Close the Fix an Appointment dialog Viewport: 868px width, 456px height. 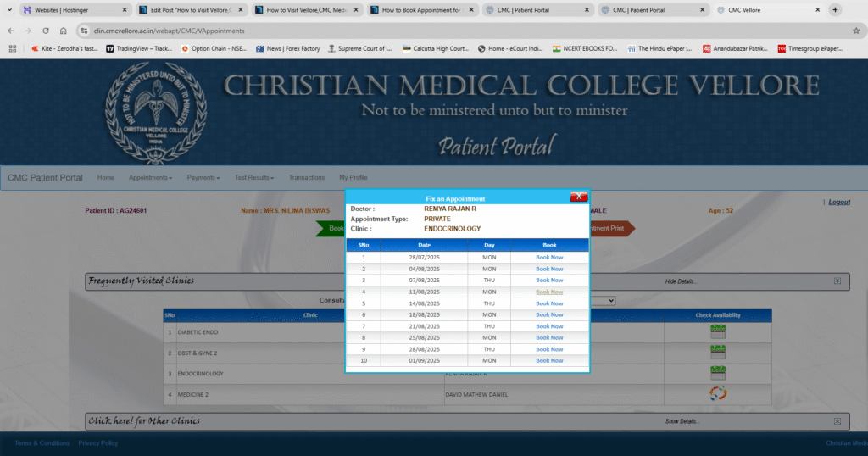click(578, 197)
